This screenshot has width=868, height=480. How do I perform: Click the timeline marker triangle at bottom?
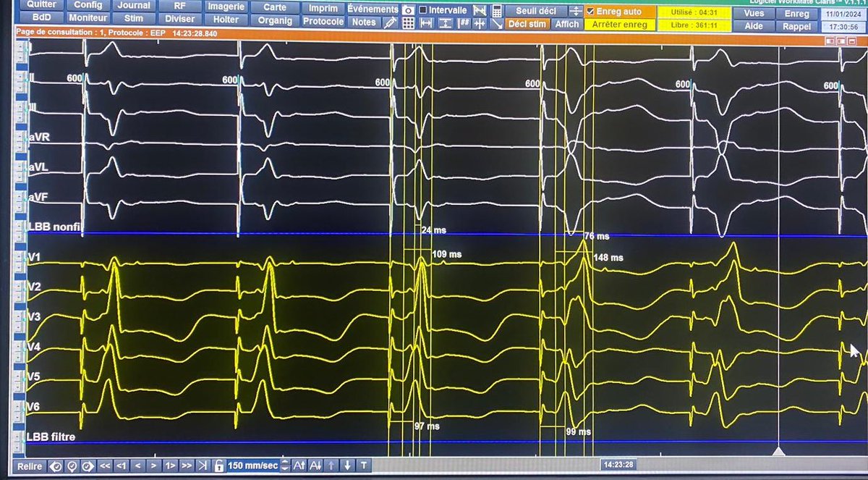pyautogui.click(x=778, y=451)
